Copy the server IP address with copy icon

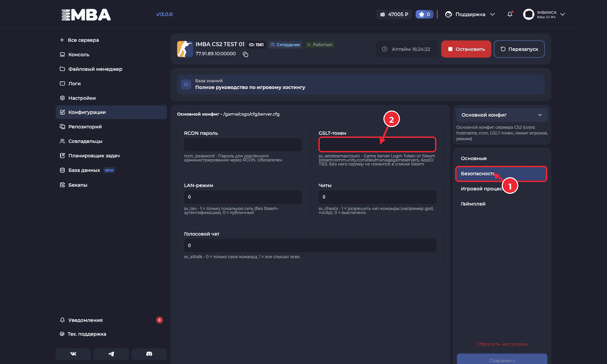(245, 54)
